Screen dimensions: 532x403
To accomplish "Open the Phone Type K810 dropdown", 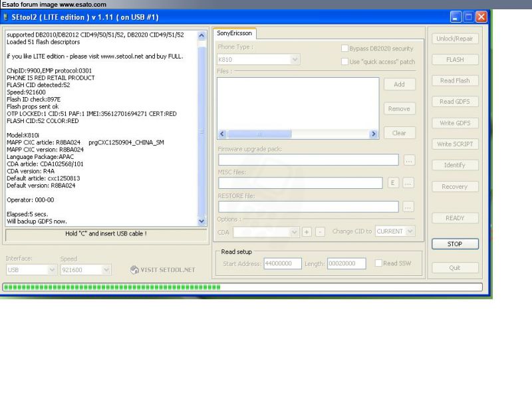I will click(x=295, y=59).
